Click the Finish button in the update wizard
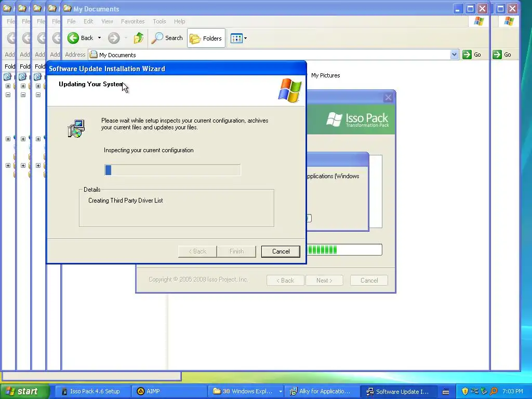The width and height of the screenshot is (532, 399). pos(236,251)
